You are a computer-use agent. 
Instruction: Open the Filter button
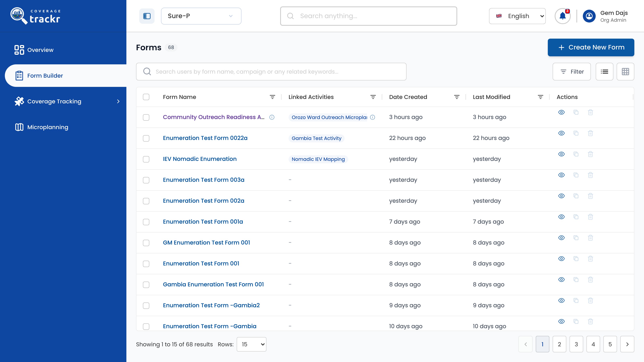click(x=572, y=72)
